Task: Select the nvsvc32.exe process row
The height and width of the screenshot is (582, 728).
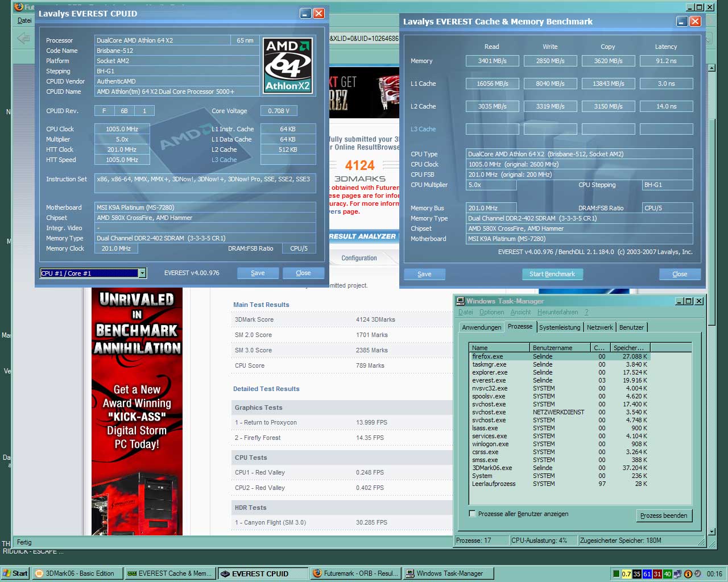Action: click(x=560, y=388)
